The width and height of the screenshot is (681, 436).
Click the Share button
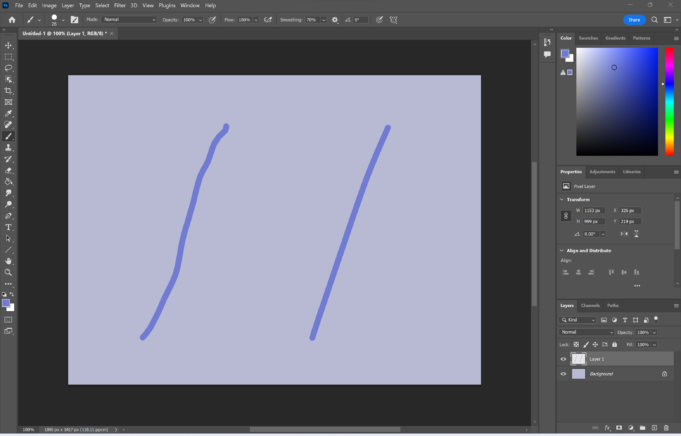(x=634, y=20)
